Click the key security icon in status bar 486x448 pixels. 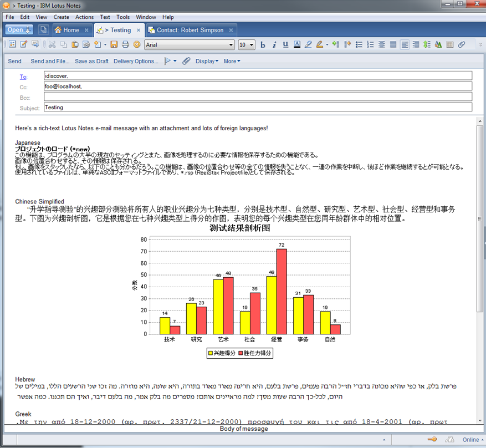pos(432,439)
